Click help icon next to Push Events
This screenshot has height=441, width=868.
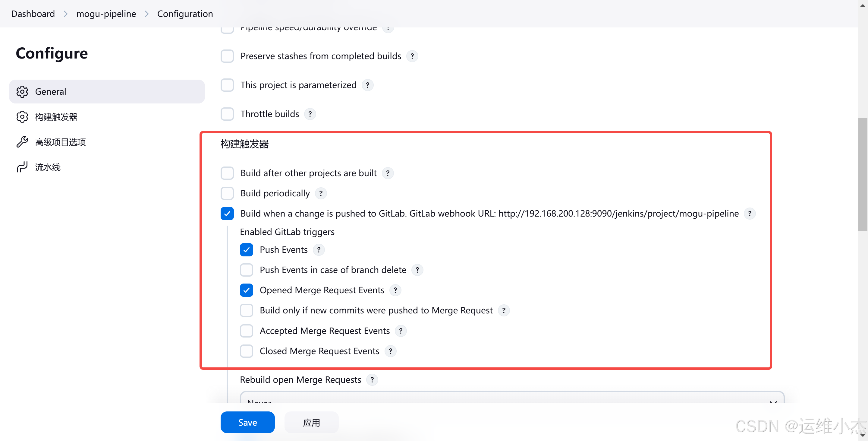click(319, 250)
